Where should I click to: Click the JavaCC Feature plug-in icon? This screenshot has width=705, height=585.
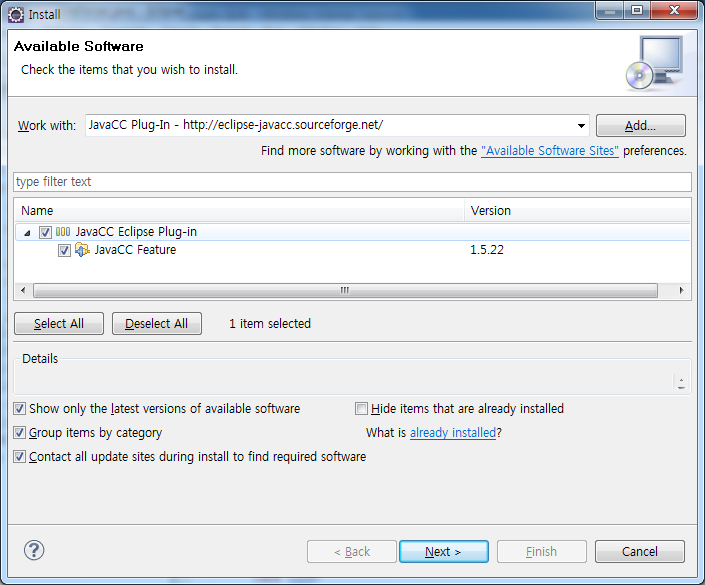82,250
